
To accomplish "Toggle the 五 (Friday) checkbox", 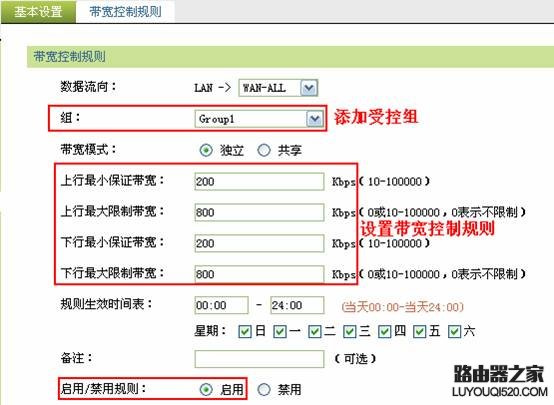I will point(419,331).
